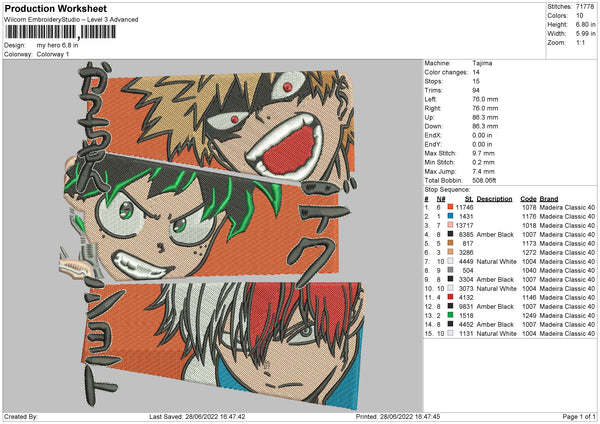This screenshot has width=600, height=424.
Task: Pick the tan swatch in stop row 6
Action: click(450, 252)
